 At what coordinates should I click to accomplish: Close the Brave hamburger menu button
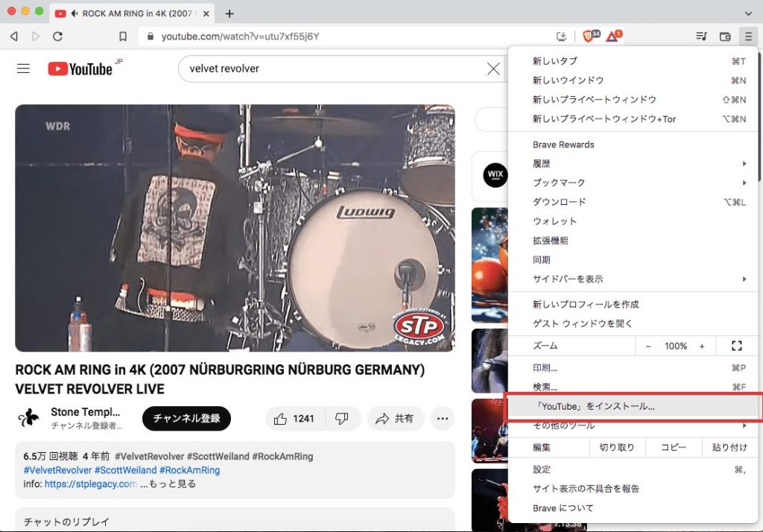(748, 37)
